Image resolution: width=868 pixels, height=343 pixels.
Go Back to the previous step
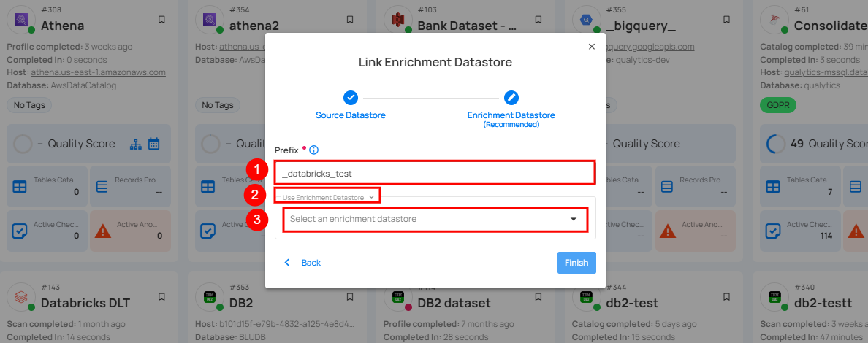coord(302,263)
